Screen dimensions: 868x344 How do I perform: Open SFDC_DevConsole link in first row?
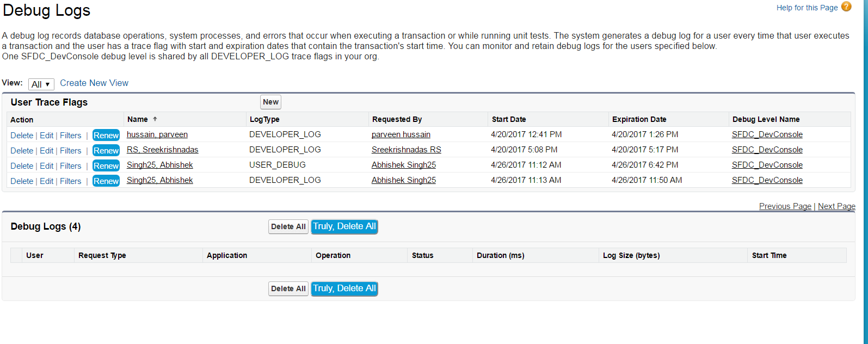click(767, 134)
